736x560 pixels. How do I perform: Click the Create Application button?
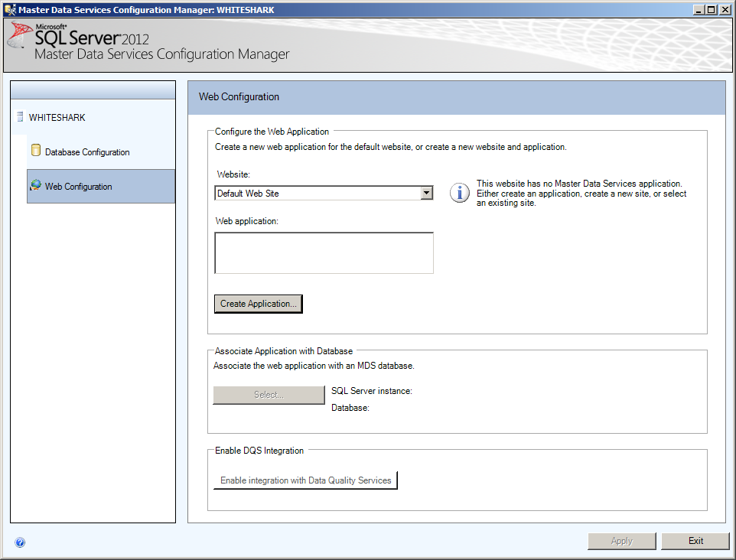[259, 304]
